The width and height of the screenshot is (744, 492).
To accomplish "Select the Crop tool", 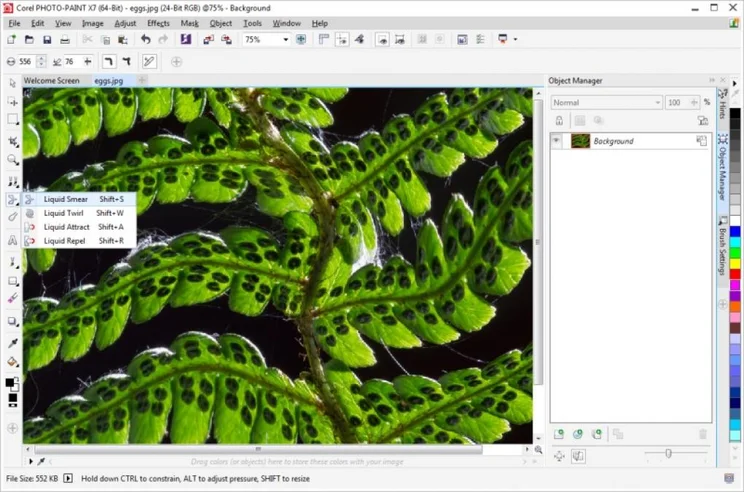I will point(12,140).
